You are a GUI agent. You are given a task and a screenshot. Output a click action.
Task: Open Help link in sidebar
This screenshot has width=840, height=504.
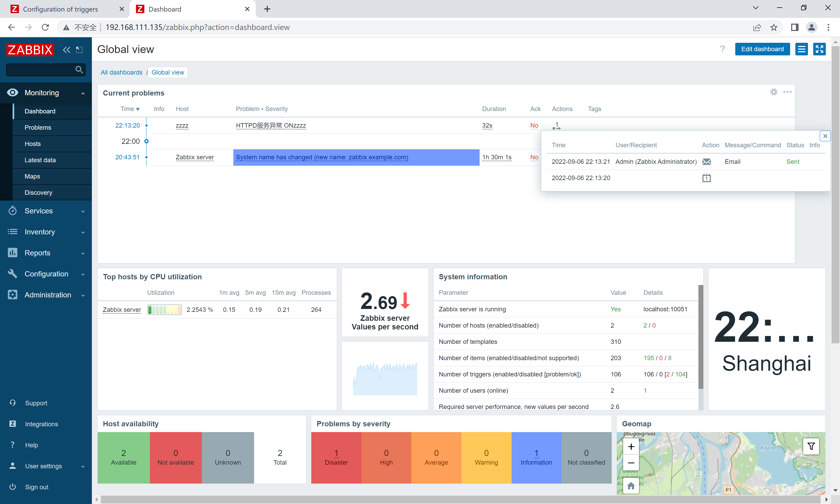click(x=31, y=445)
